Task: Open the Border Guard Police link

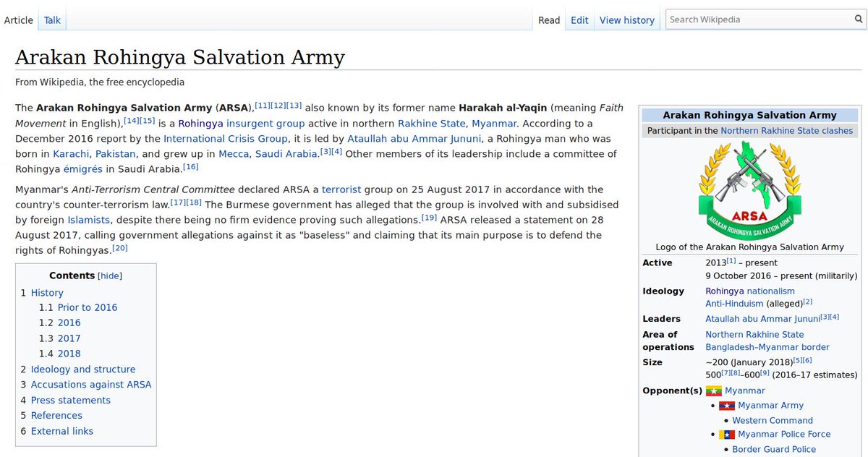Action: pyautogui.click(x=774, y=449)
